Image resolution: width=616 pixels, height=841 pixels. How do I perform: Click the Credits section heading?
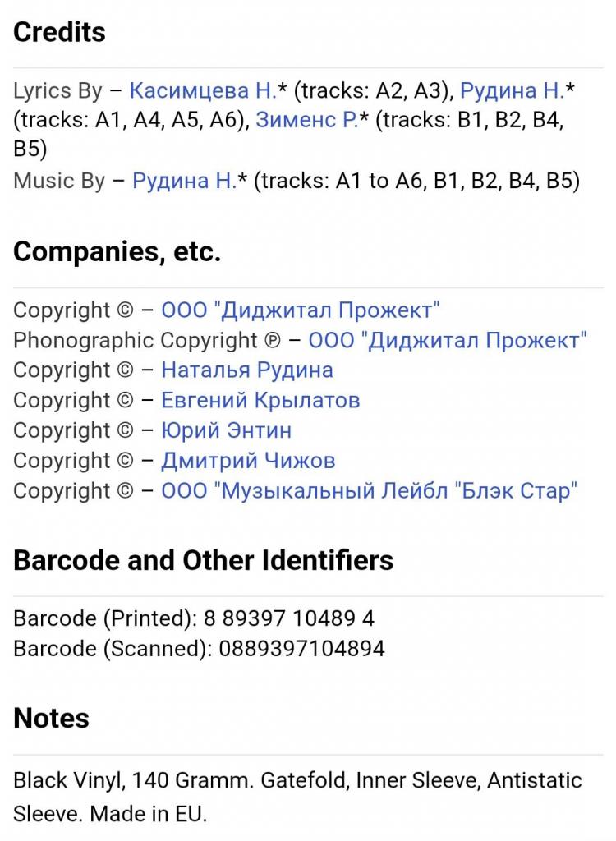point(60,33)
